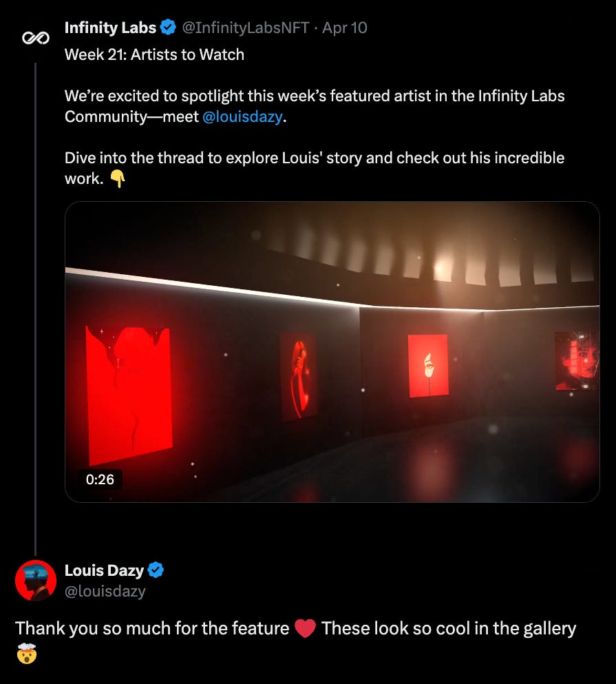Click the @louisdazy handle under Louis Dazy
Image resolution: width=616 pixels, height=684 pixels.
click(105, 591)
